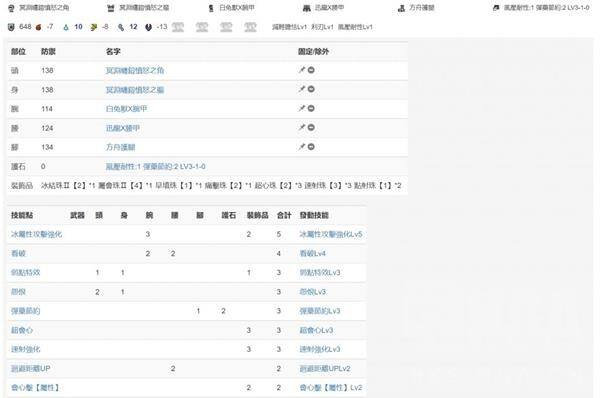
Task: Open the 速射強化Lv3 activated skill link
Action: (x=320, y=349)
